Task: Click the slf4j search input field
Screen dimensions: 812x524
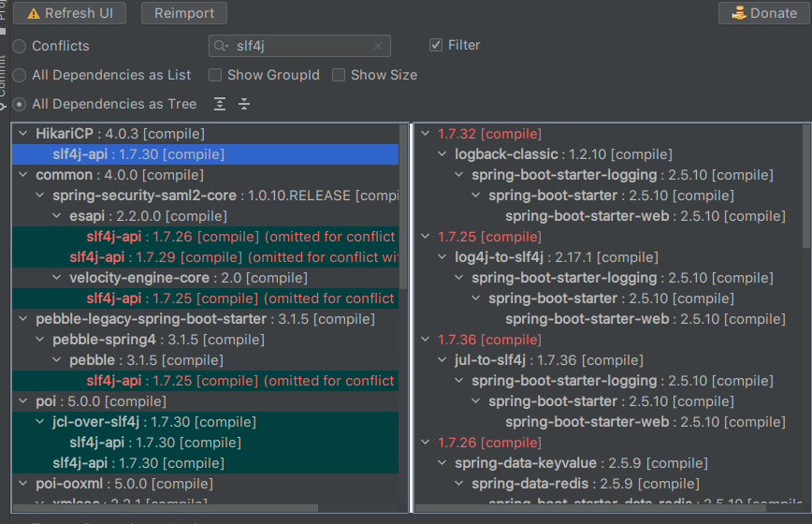Action: point(300,46)
